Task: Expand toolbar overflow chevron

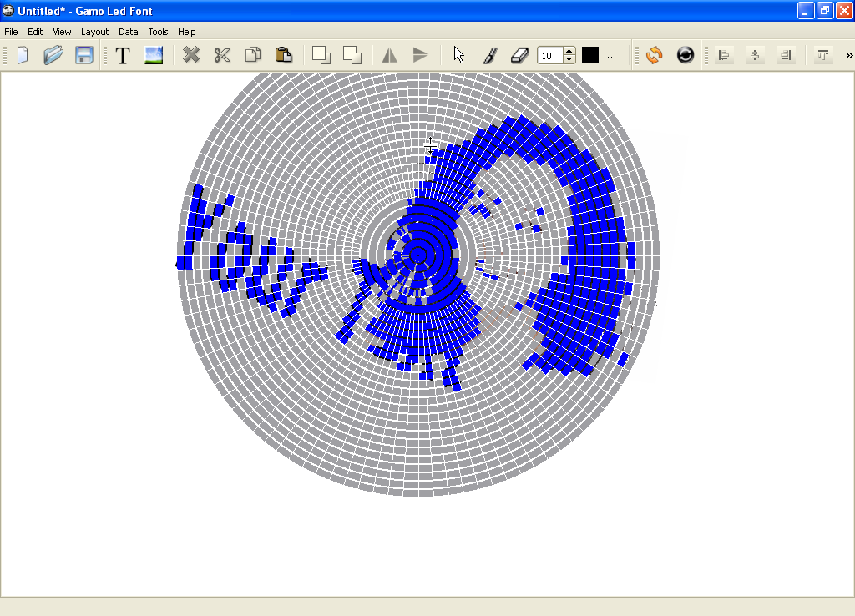Action: 849,55
